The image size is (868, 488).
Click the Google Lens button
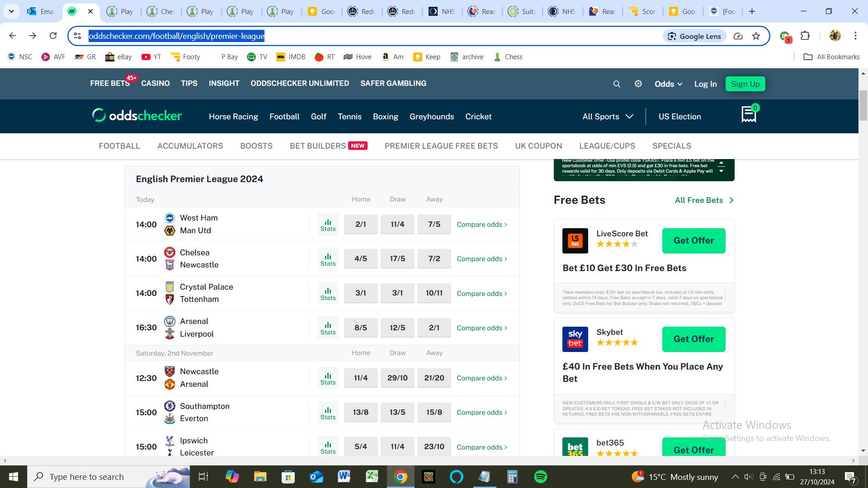(694, 36)
